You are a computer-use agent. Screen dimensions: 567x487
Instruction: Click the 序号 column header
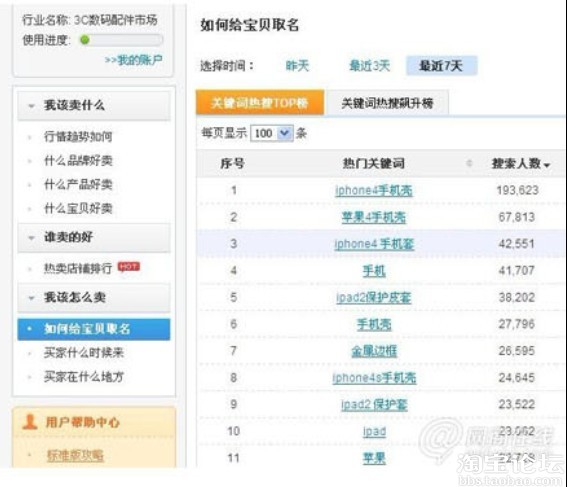coord(233,164)
